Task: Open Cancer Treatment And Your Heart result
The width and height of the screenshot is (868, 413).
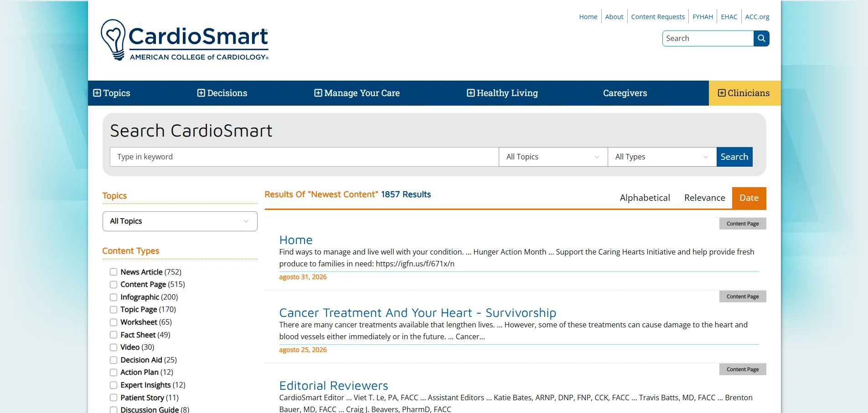Action: (418, 313)
